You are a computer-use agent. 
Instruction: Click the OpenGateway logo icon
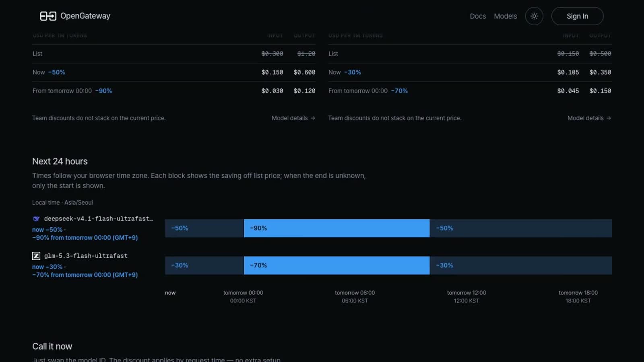click(48, 16)
